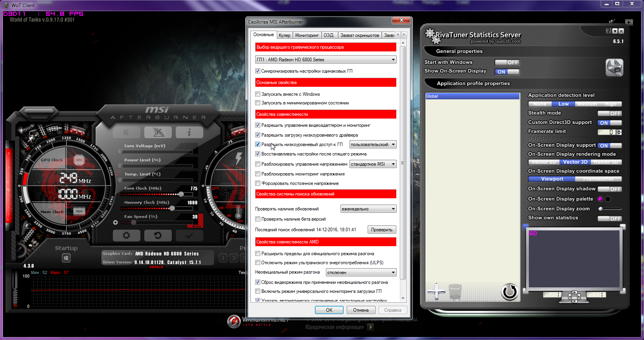
Task: Click the fan speed gear icon
Action: pos(115,223)
